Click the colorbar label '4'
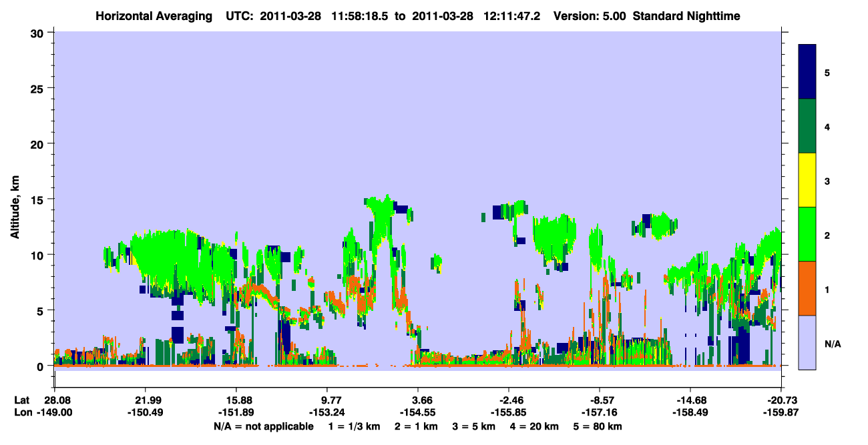Screen dimensions: 868x445 827,126
